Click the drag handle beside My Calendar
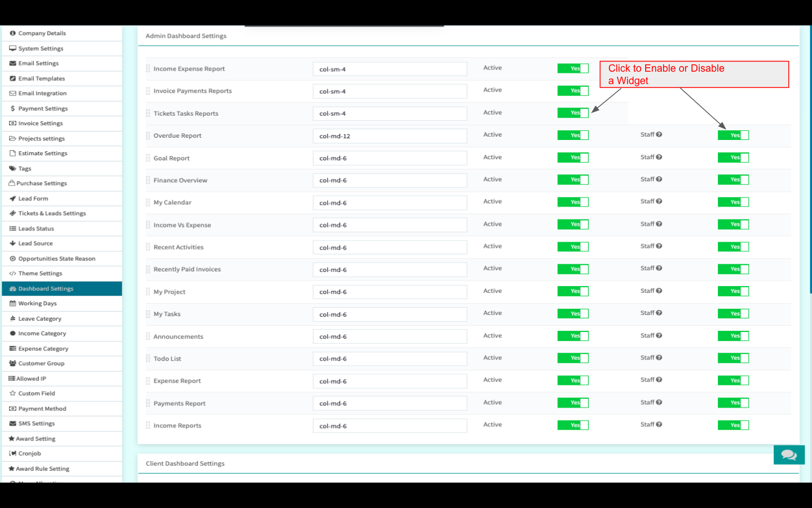Screen dimensions: 812x508 pyautogui.click(x=148, y=203)
